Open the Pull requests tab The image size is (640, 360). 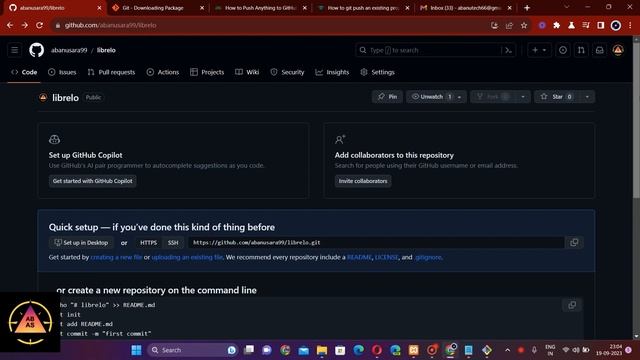(x=111, y=72)
